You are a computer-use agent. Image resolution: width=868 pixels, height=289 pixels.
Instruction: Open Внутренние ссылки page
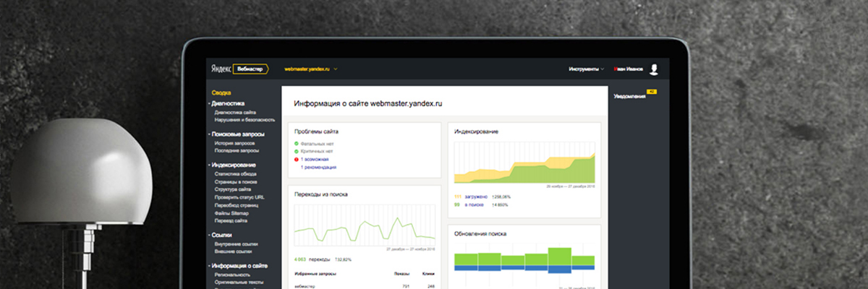[x=236, y=244]
